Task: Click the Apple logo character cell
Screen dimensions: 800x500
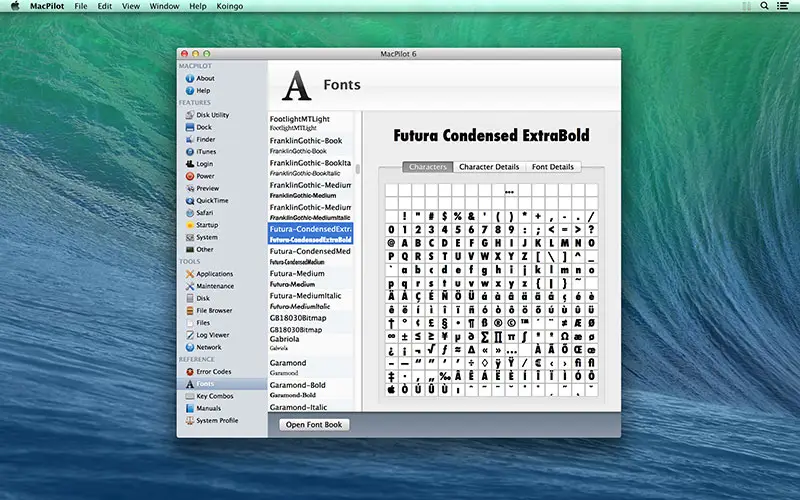Action: [391, 390]
